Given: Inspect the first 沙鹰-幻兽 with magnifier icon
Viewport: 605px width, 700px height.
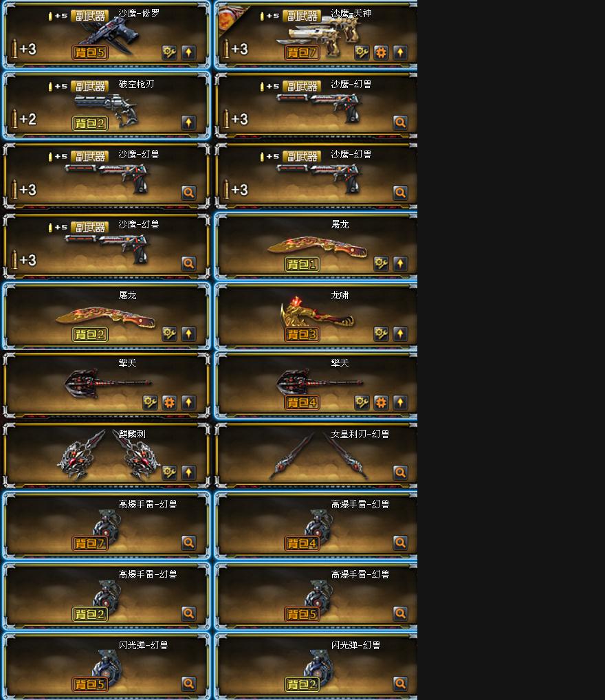Looking at the screenshot, I should click(401, 123).
